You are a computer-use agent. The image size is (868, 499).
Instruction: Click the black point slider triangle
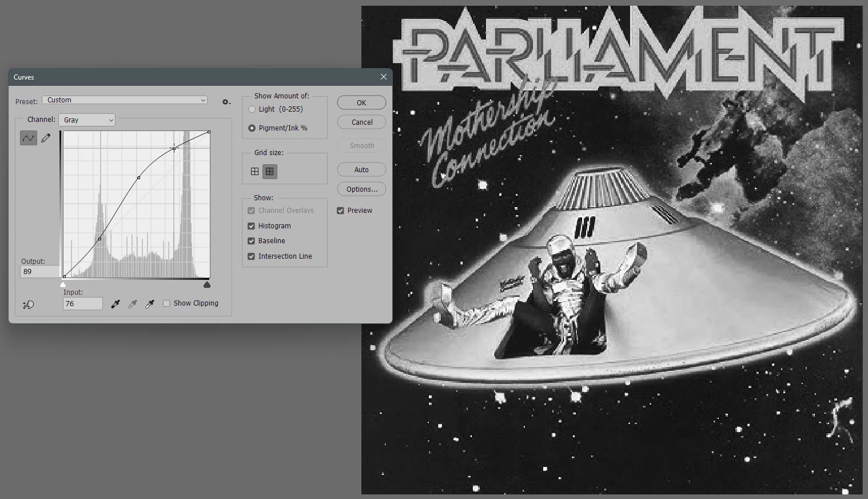(x=207, y=284)
